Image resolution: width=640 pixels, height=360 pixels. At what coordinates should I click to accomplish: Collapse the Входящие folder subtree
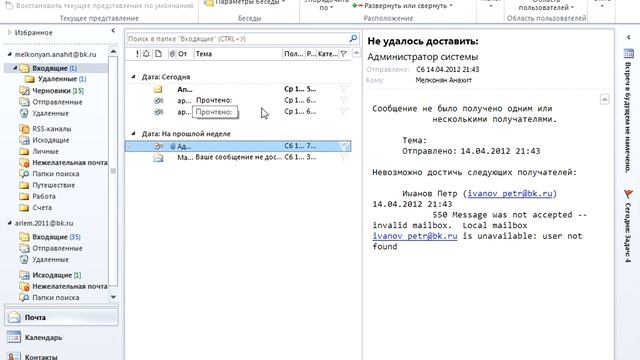(15, 68)
